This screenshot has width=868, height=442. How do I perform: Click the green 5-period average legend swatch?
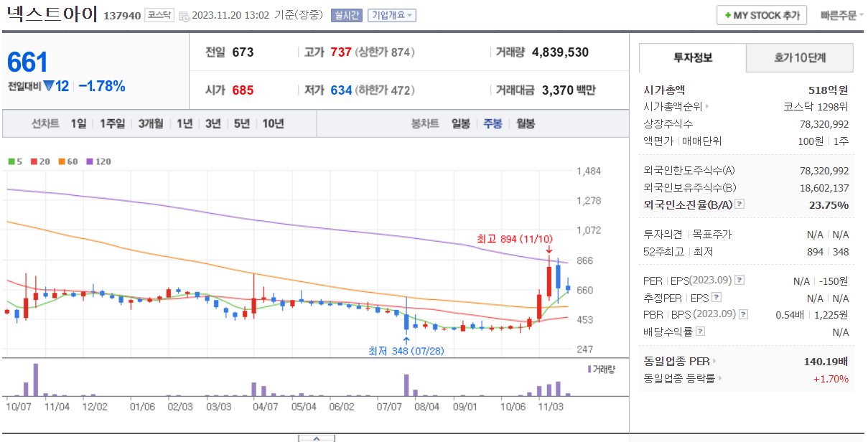click(x=11, y=161)
